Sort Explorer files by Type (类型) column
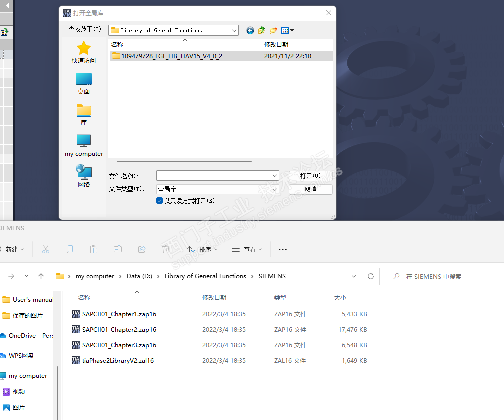 tap(301, 298)
